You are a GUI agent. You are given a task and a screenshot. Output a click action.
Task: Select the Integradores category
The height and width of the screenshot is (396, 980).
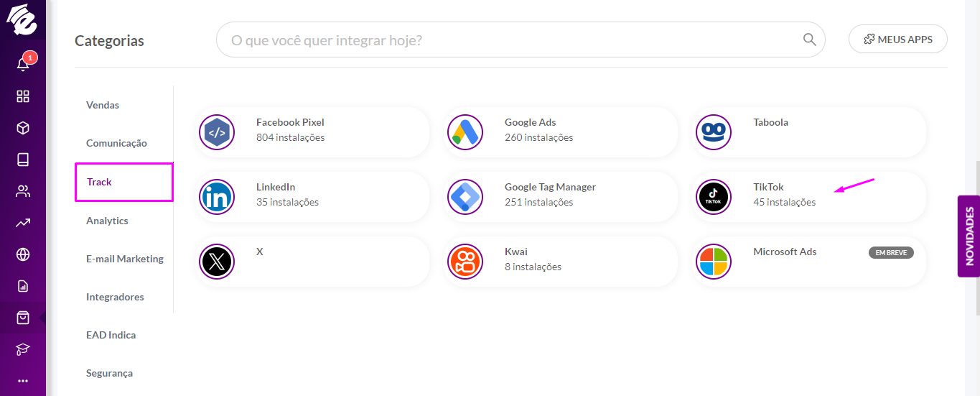[115, 297]
